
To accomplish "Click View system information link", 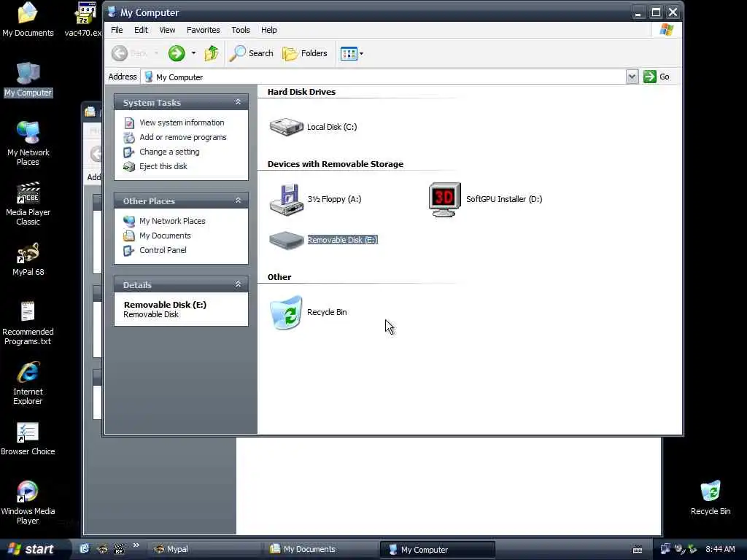I will 182,122.
